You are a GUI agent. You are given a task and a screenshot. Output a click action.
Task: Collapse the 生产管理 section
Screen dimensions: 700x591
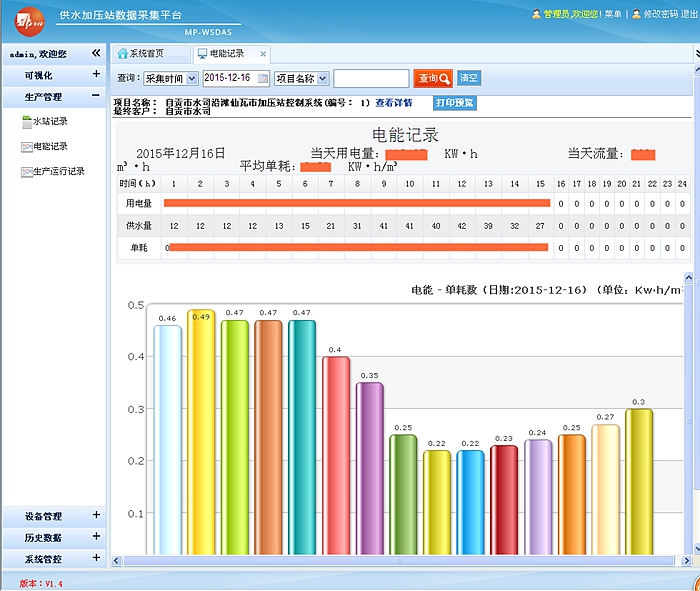point(96,97)
